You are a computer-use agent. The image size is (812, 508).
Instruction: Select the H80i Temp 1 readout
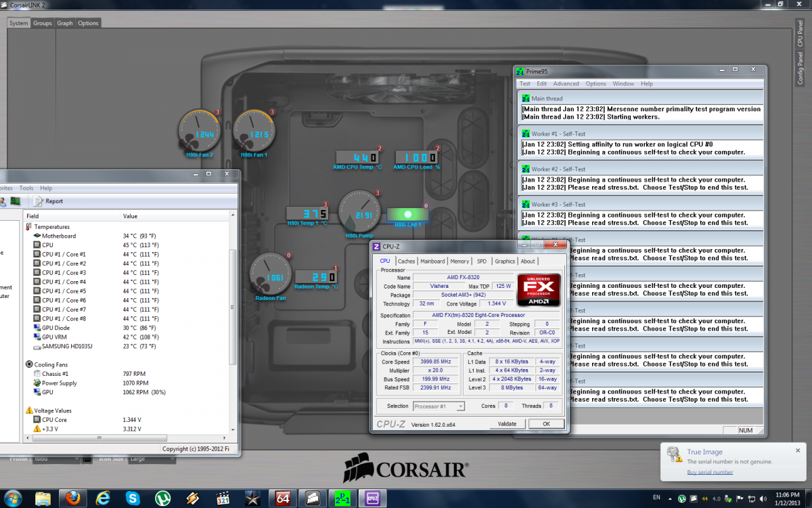click(x=307, y=213)
